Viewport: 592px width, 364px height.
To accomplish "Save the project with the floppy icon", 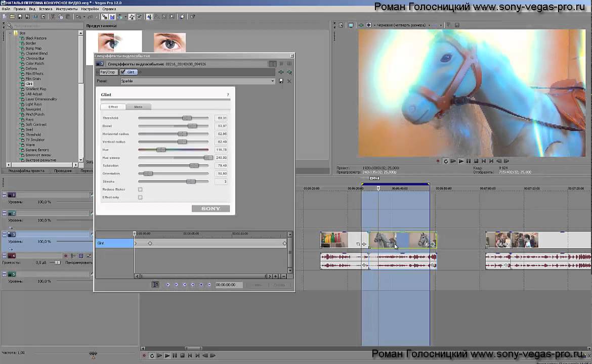I will [x=20, y=17].
